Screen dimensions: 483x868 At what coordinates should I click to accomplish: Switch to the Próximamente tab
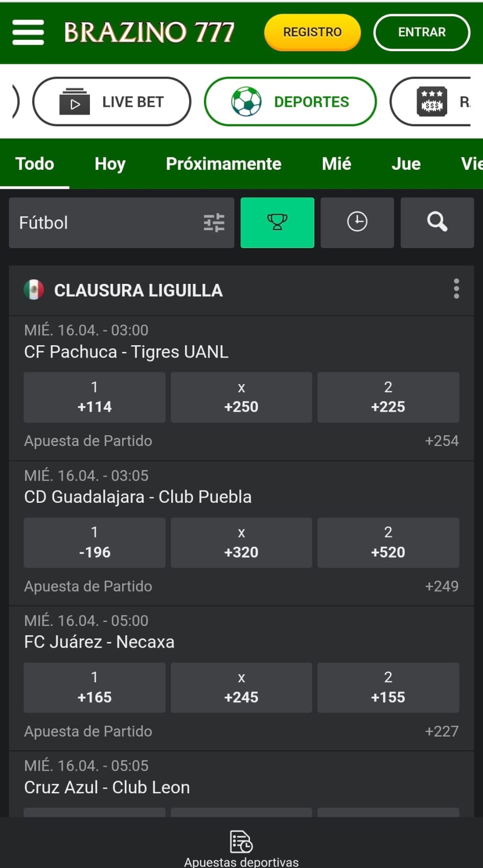click(x=223, y=164)
